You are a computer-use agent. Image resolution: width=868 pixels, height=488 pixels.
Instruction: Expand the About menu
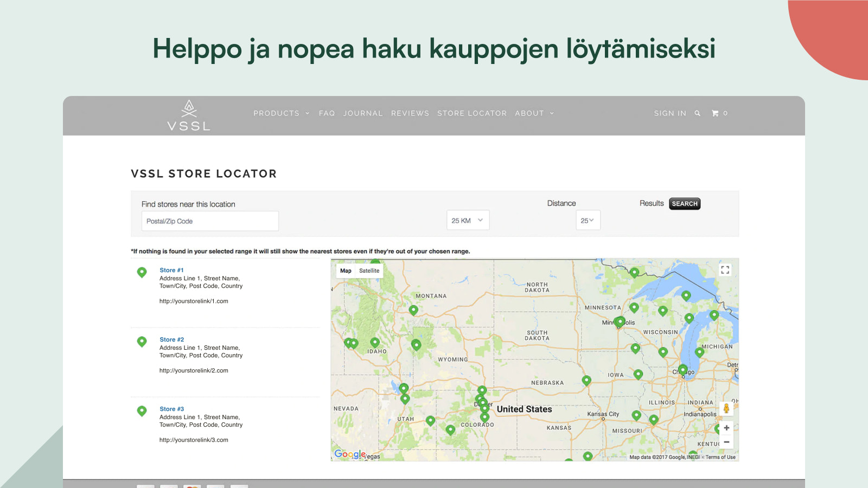coord(534,113)
